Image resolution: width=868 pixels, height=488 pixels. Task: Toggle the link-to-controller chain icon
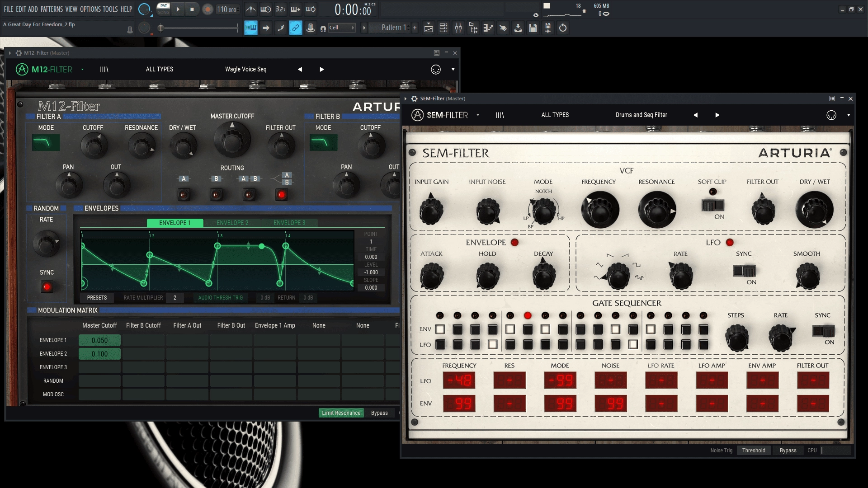[x=295, y=28]
